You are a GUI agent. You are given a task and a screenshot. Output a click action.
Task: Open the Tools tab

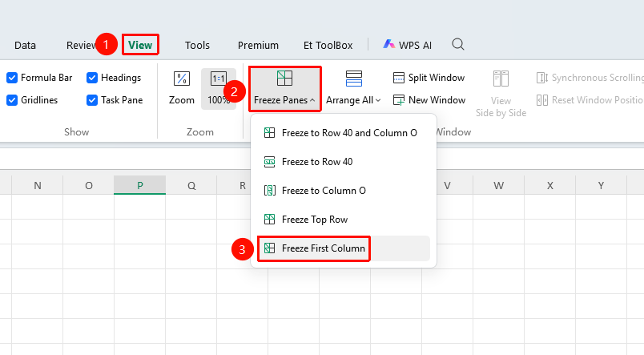197,45
